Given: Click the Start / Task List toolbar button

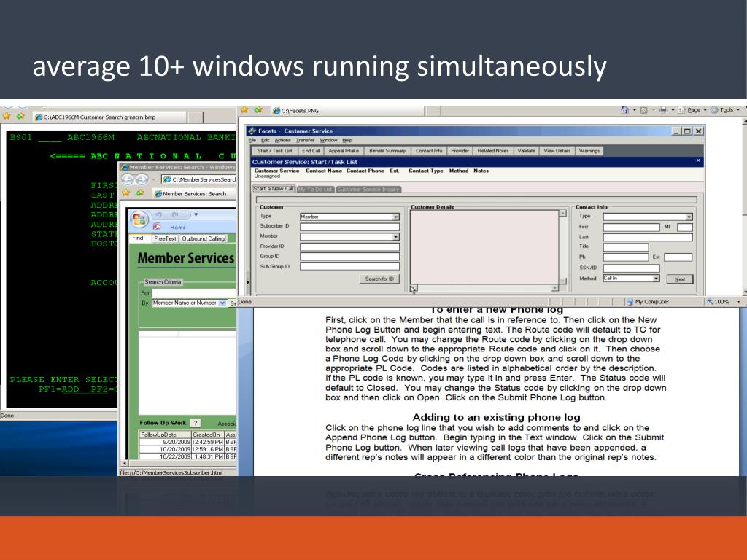Looking at the screenshot, I should point(274,150).
